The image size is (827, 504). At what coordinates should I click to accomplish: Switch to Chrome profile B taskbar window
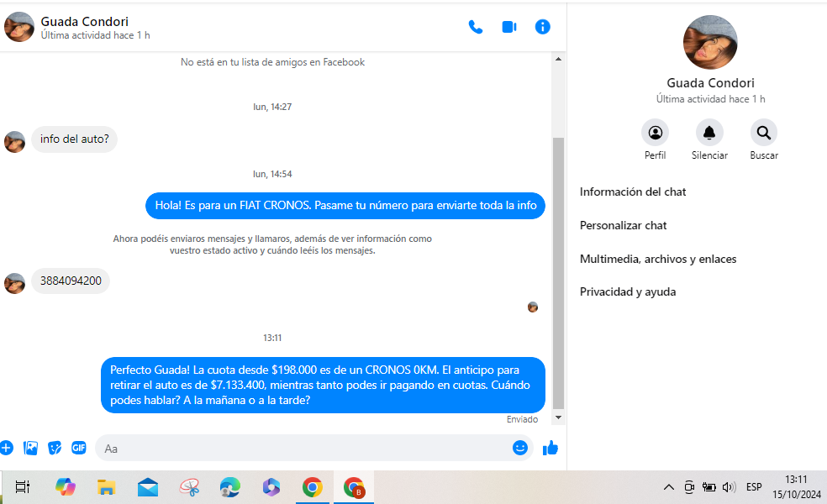click(354, 487)
